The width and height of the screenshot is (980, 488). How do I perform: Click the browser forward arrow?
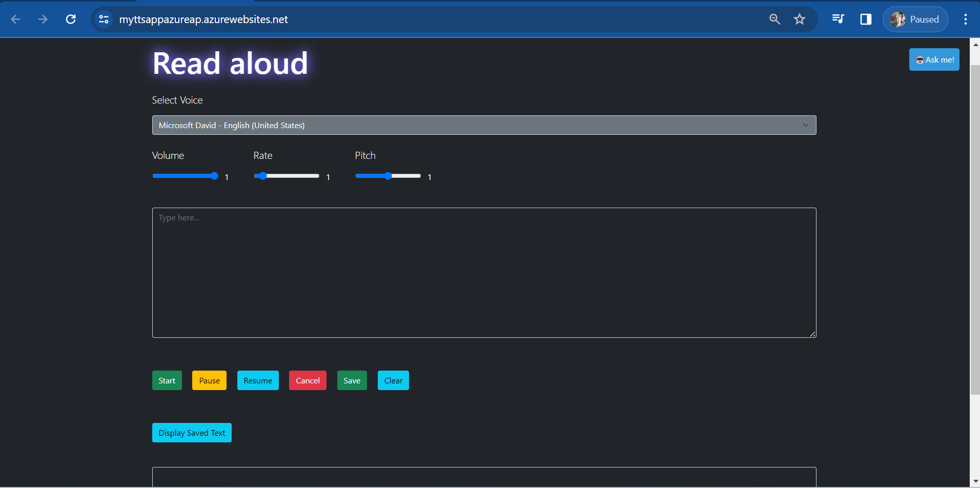pyautogui.click(x=43, y=19)
